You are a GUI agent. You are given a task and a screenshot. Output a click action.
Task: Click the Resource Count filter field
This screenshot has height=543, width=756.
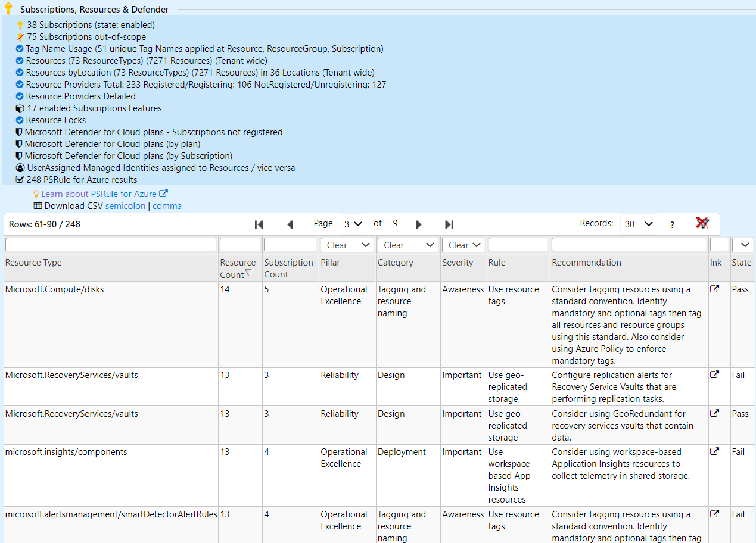(240, 245)
